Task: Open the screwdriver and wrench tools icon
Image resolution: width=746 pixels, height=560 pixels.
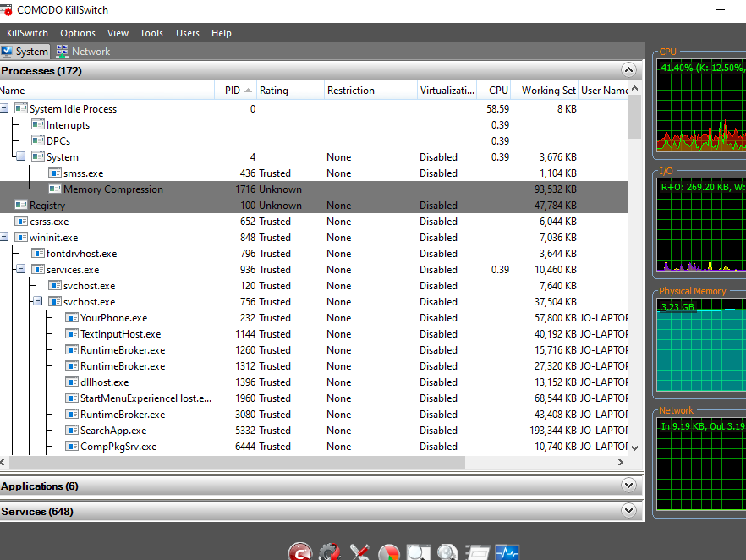Action: tap(359, 552)
